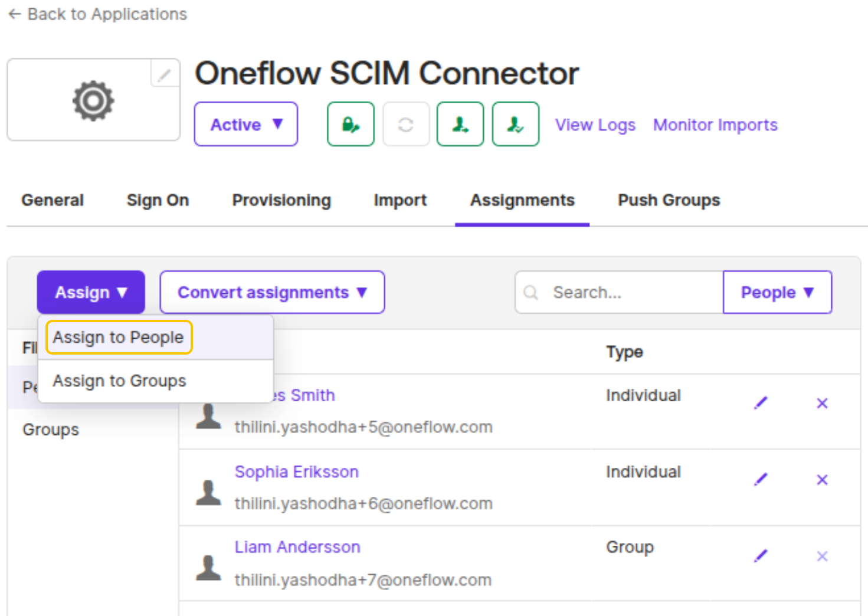Click Individual type for Sophia Eriksson
This screenshot has width=868, height=616.
(643, 472)
